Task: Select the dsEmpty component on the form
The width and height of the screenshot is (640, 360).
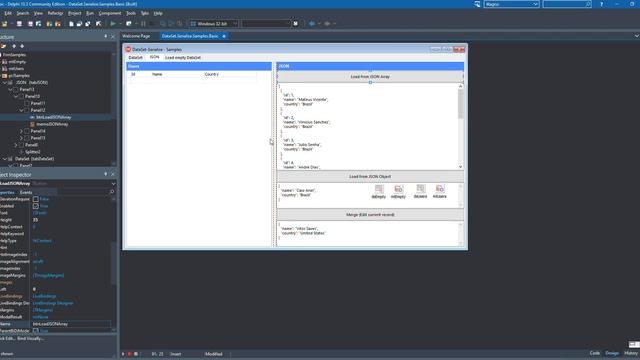Action: point(379,191)
